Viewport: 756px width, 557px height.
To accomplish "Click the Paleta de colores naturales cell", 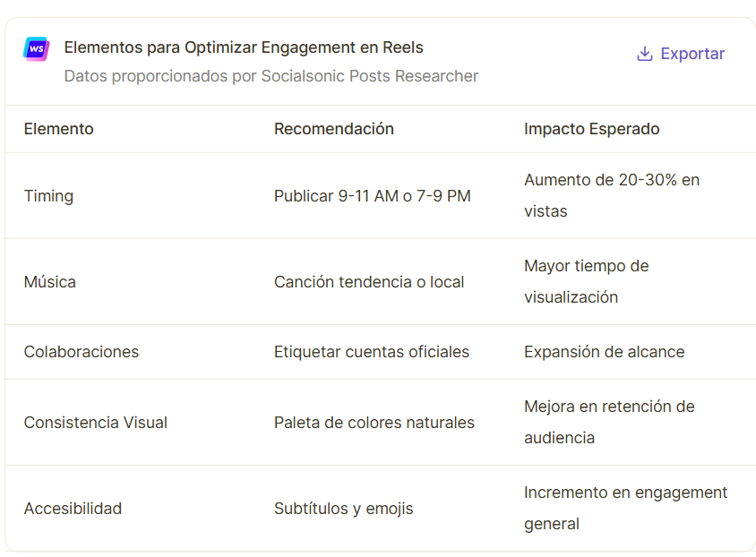I will [374, 423].
